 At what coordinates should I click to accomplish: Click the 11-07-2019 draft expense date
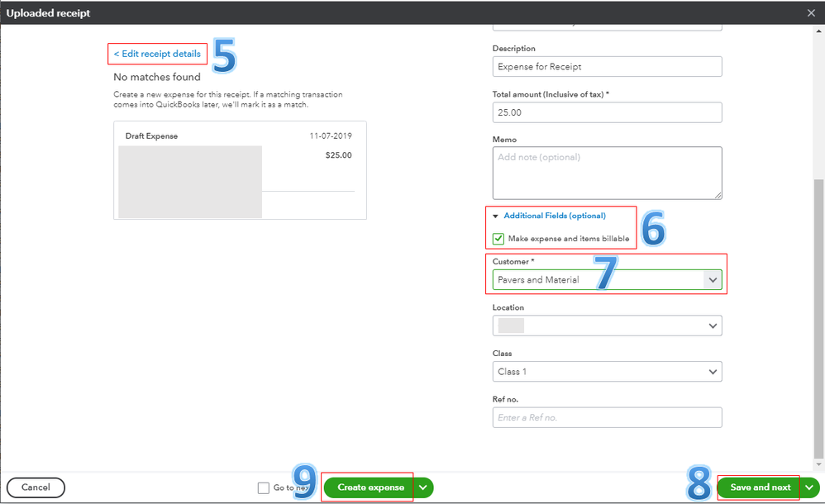pos(331,136)
